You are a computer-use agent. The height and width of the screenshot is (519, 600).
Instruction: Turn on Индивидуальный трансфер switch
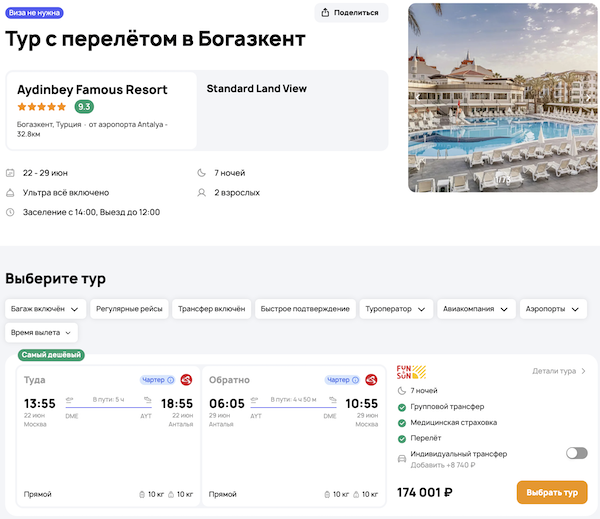[576, 453]
